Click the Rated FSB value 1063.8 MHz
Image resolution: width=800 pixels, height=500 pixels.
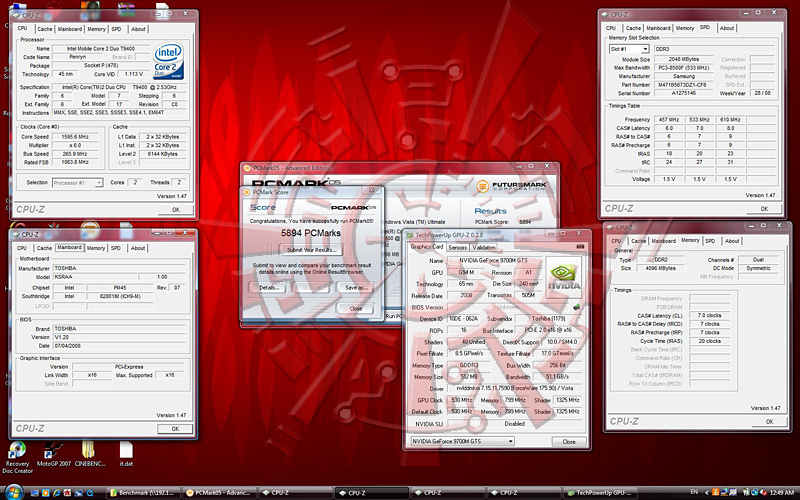click(x=75, y=162)
